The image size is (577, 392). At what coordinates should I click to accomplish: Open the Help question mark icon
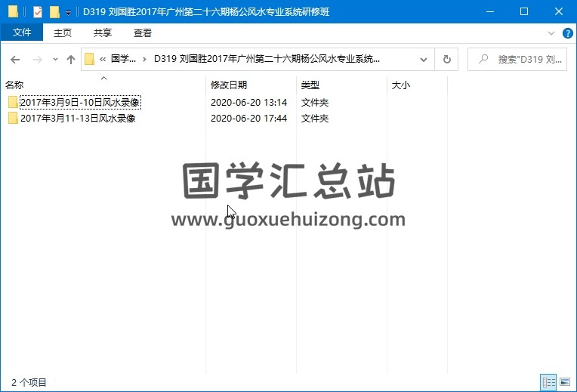tap(567, 33)
